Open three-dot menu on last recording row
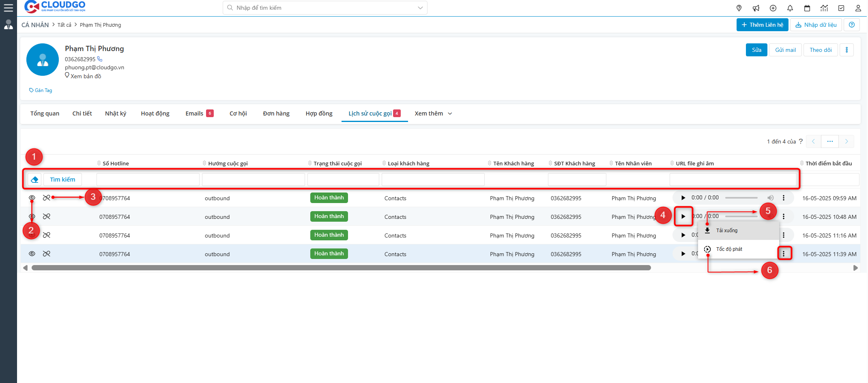 click(784, 254)
